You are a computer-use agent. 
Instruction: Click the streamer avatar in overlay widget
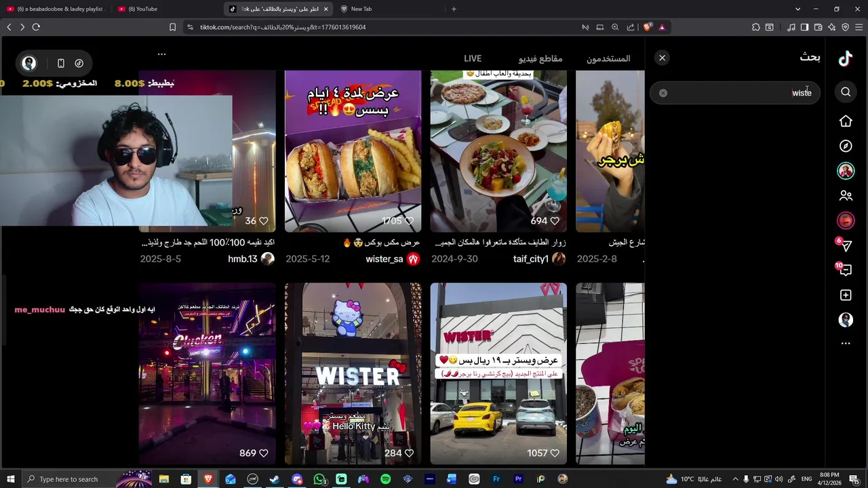click(29, 63)
